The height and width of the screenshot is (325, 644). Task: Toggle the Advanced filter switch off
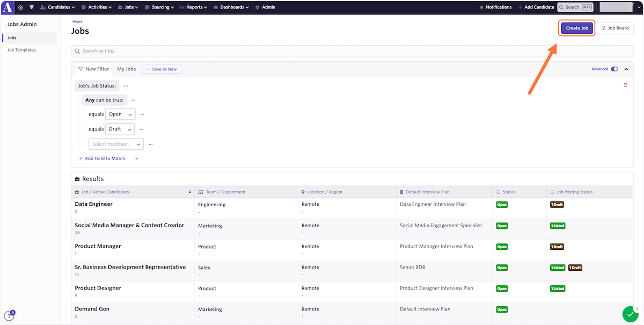[x=614, y=69]
